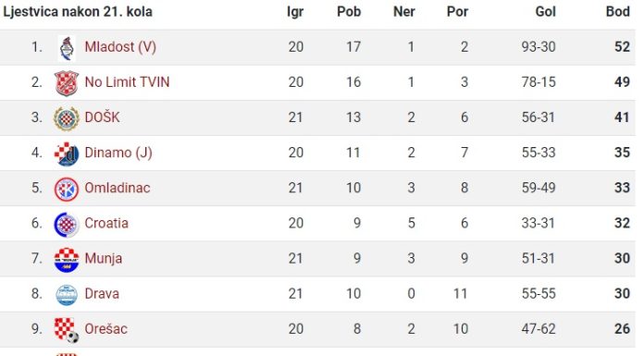Image resolution: width=644 pixels, height=356 pixels.
Task: Click the DOŠK club crest
Action: (67, 118)
